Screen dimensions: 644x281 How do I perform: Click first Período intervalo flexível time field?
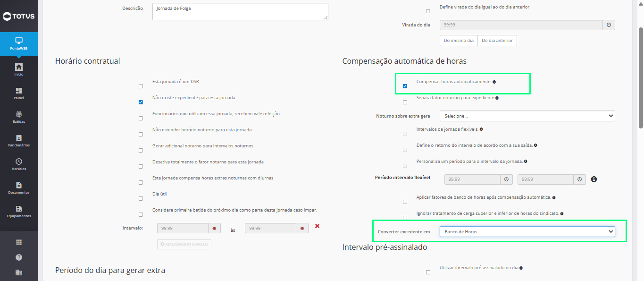pos(472,179)
